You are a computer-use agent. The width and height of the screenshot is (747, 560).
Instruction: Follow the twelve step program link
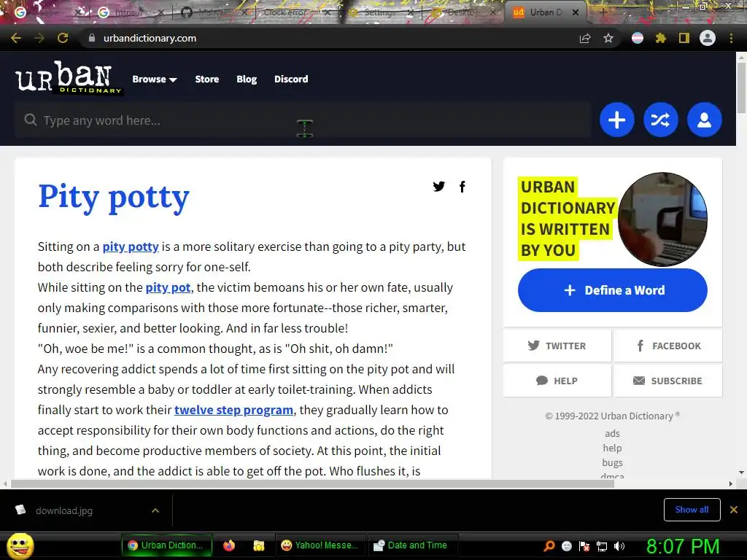(233, 410)
